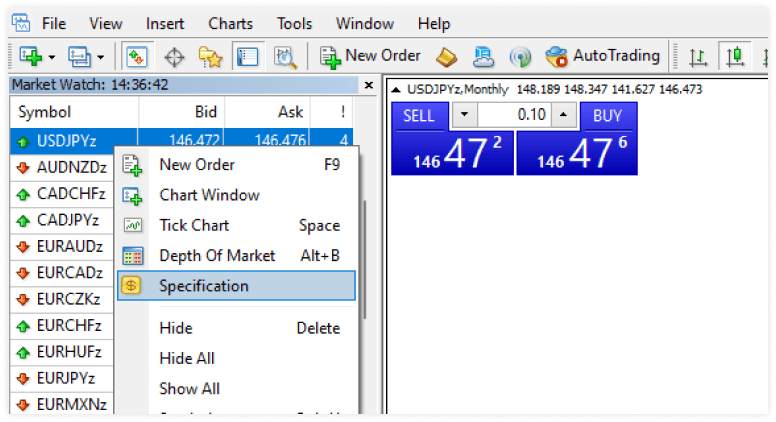Toggle the AutoTrading button
This screenshot has height=422, width=776.
[x=603, y=56]
